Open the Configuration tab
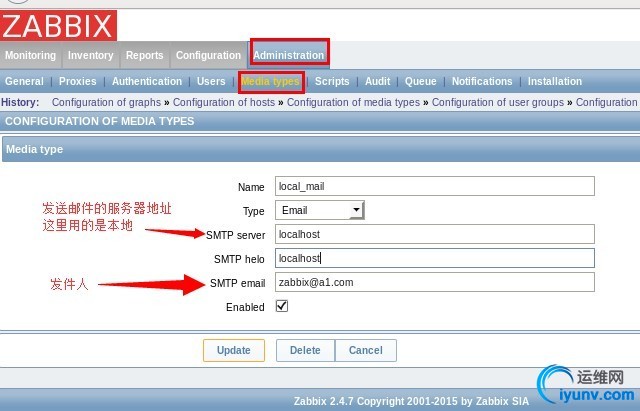Screen dimensions: 640x411 [x=209, y=55]
